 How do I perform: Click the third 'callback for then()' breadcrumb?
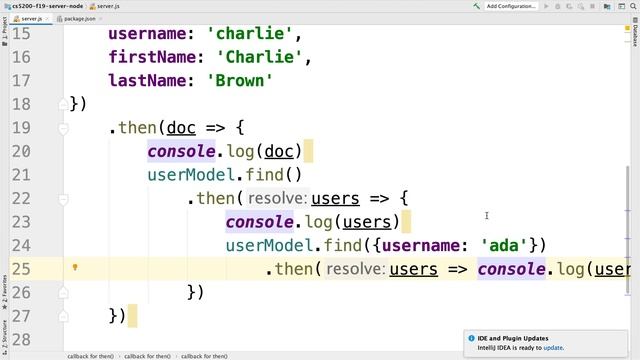pos(204,356)
